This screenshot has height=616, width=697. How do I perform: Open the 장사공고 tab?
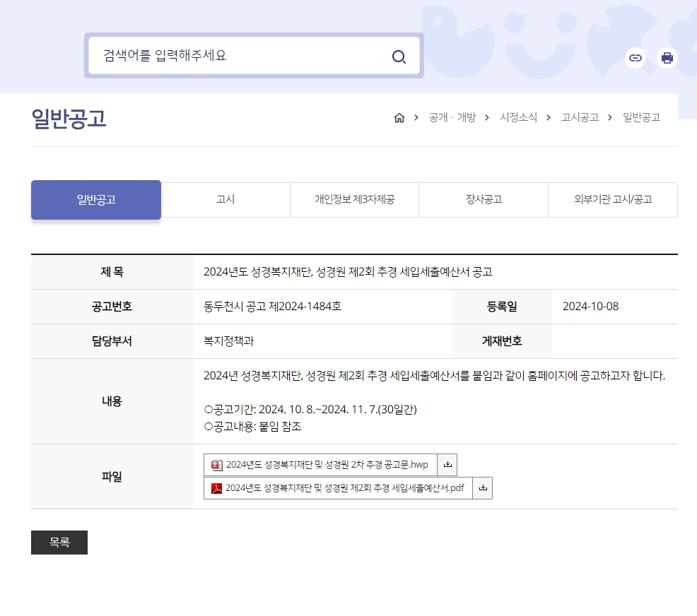[484, 200]
